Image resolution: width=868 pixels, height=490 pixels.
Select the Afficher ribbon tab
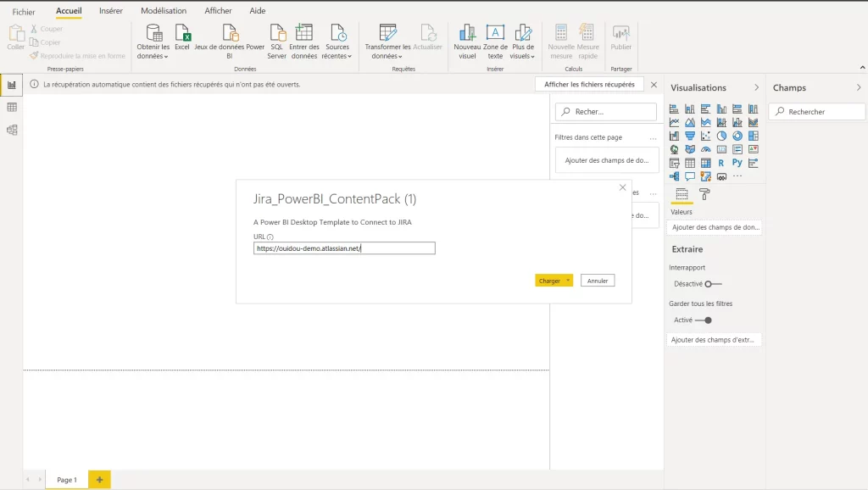coord(218,10)
